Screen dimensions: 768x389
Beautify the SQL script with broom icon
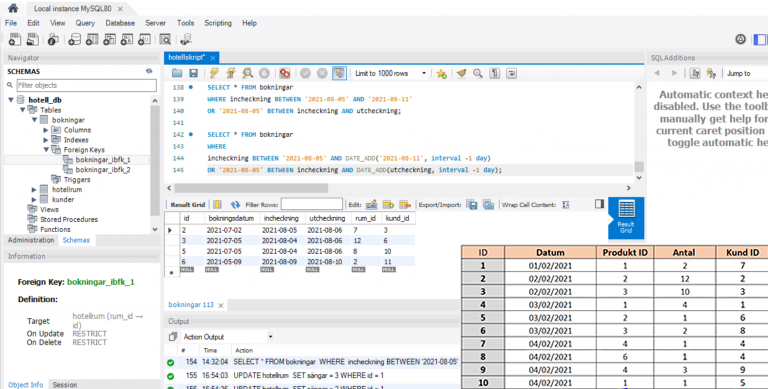461,73
